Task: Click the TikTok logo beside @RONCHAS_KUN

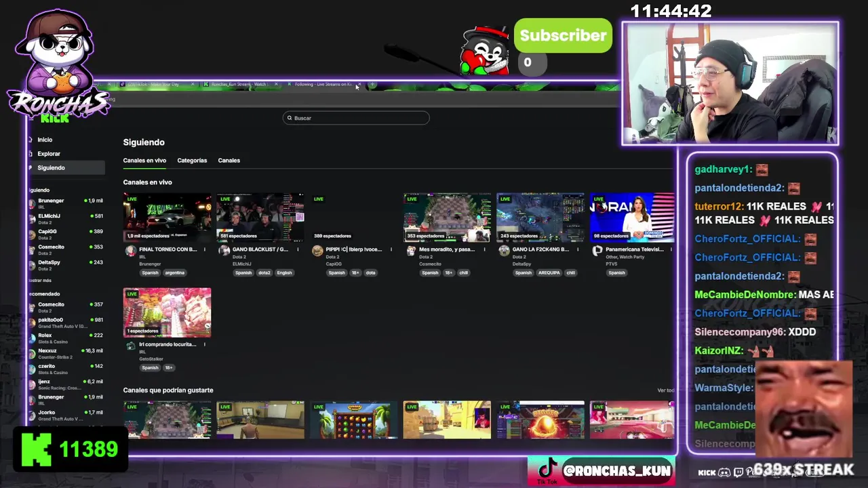Action: 547,471
